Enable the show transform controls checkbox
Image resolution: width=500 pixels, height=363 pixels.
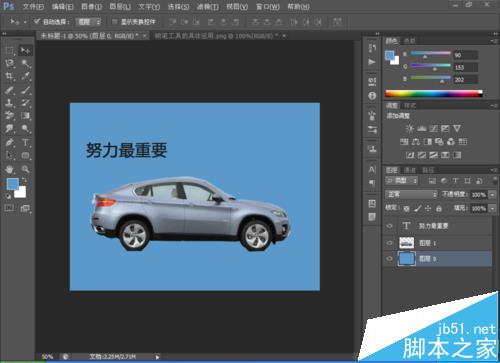click(x=114, y=22)
